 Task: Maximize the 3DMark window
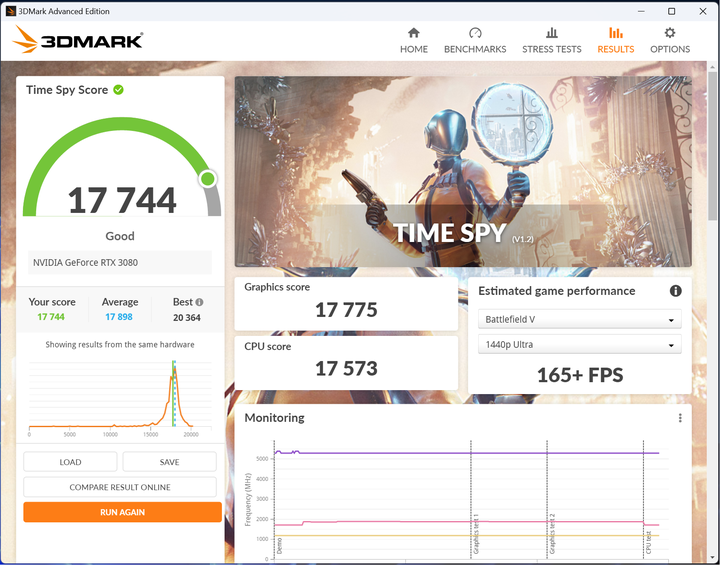click(x=671, y=11)
